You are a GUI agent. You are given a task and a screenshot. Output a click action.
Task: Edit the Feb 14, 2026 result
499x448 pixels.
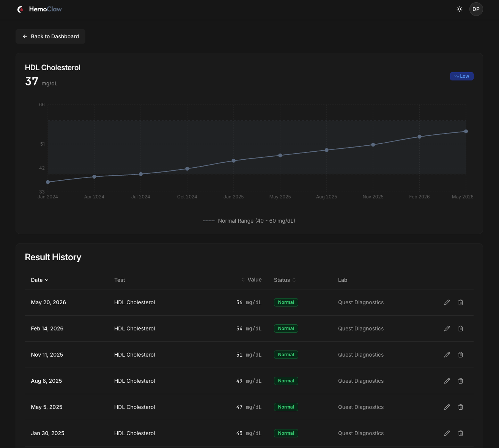tap(447, 329)
